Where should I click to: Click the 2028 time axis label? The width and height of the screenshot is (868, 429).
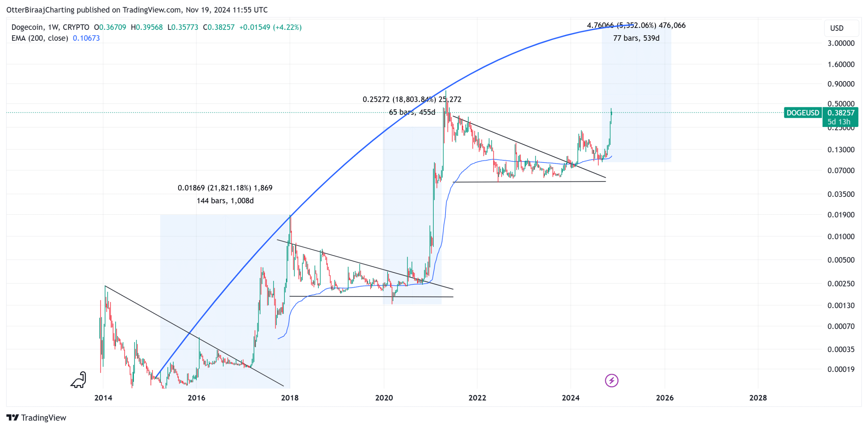[x=758, y=397]
